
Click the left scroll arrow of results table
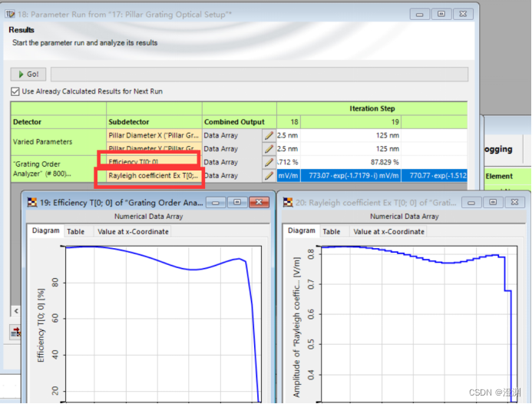[16, 310]
